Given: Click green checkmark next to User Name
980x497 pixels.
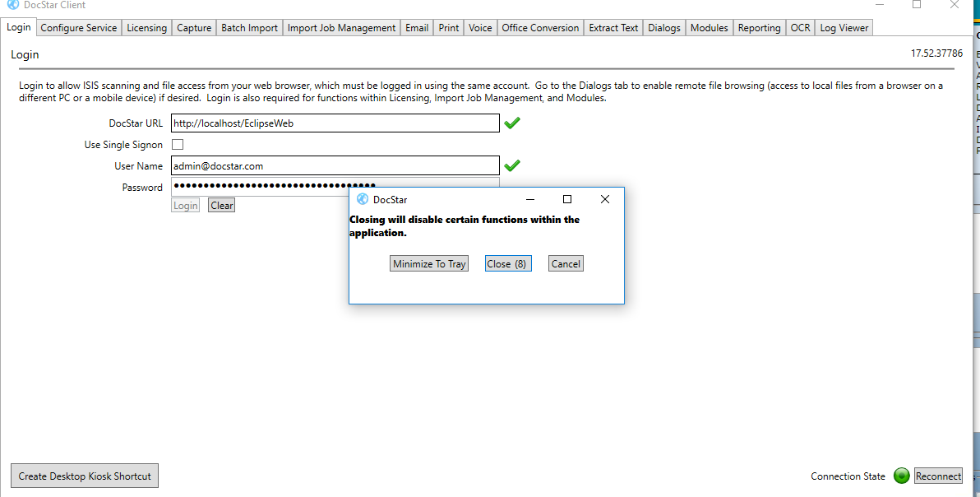Looking at the screenshot, I should pyautogui.click(x=512, y=165).
